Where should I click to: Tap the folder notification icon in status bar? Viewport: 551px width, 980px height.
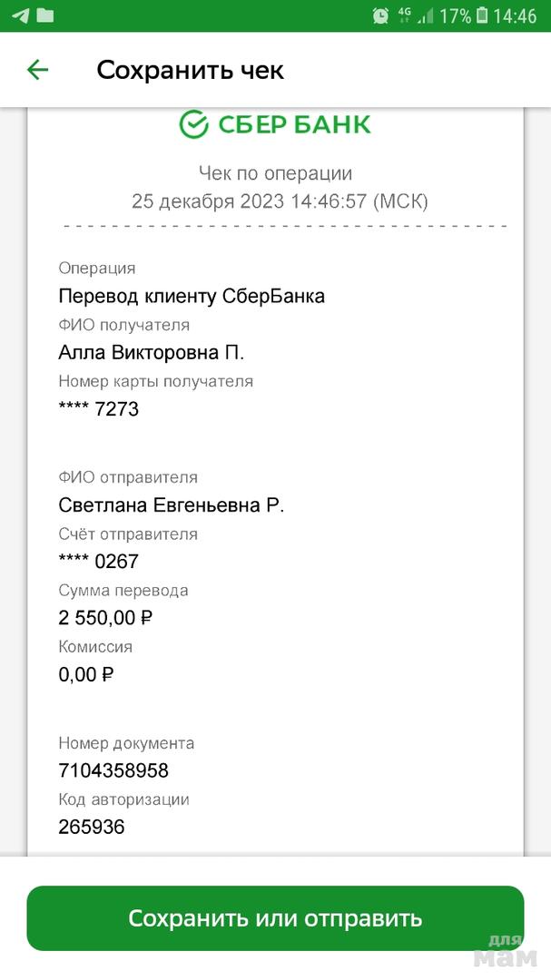44,15
